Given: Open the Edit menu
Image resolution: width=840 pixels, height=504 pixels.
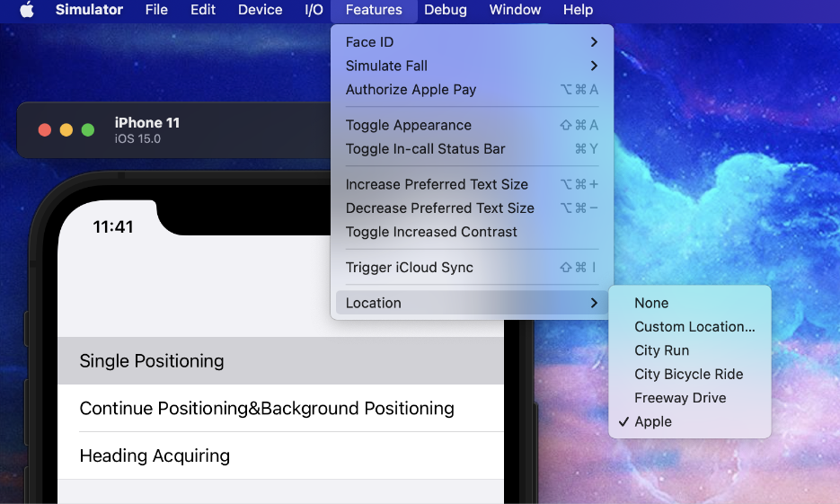Looking at the screenshot, I should [x=203, y=10].
